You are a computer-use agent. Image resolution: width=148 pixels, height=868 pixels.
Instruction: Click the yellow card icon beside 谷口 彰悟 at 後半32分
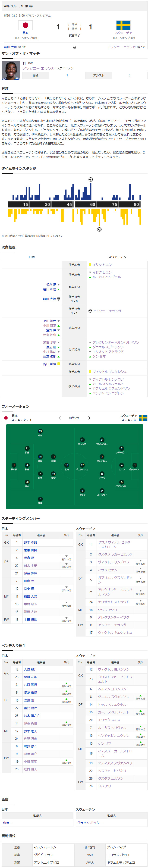[x=59, y=364]
